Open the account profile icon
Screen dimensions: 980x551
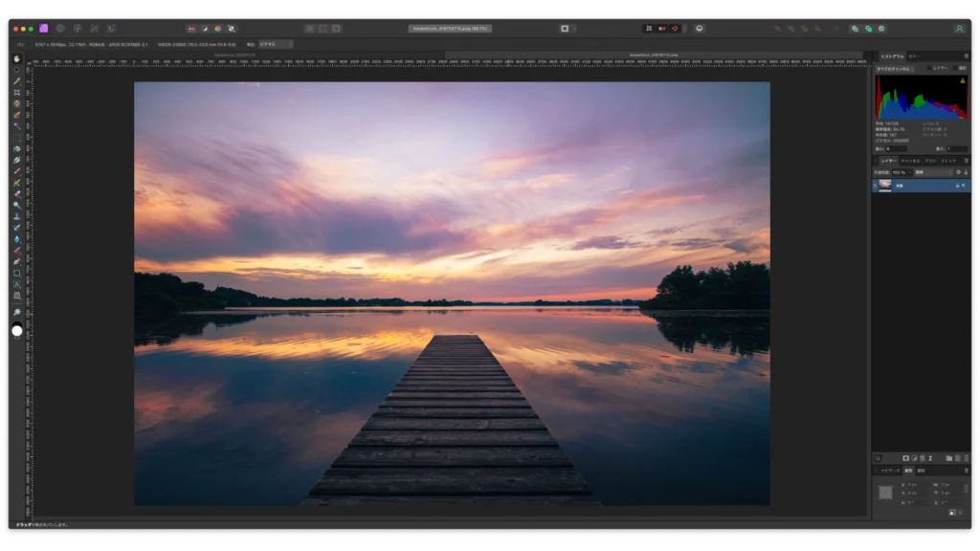(959, 29)
